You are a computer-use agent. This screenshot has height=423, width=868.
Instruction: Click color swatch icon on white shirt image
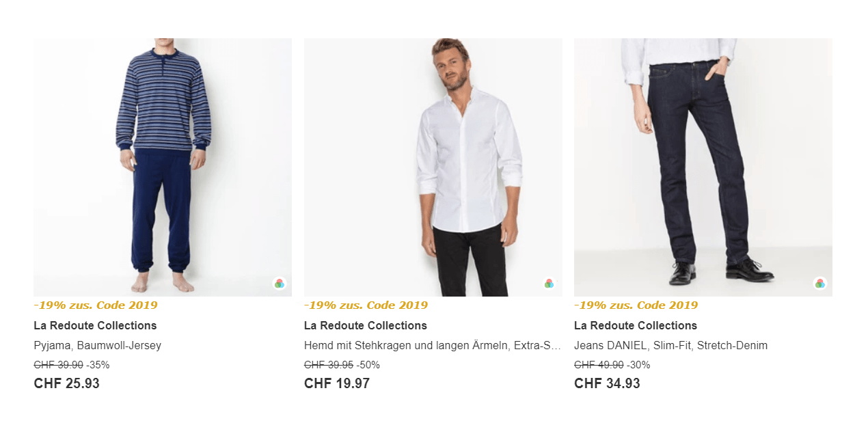pos(549,284)
